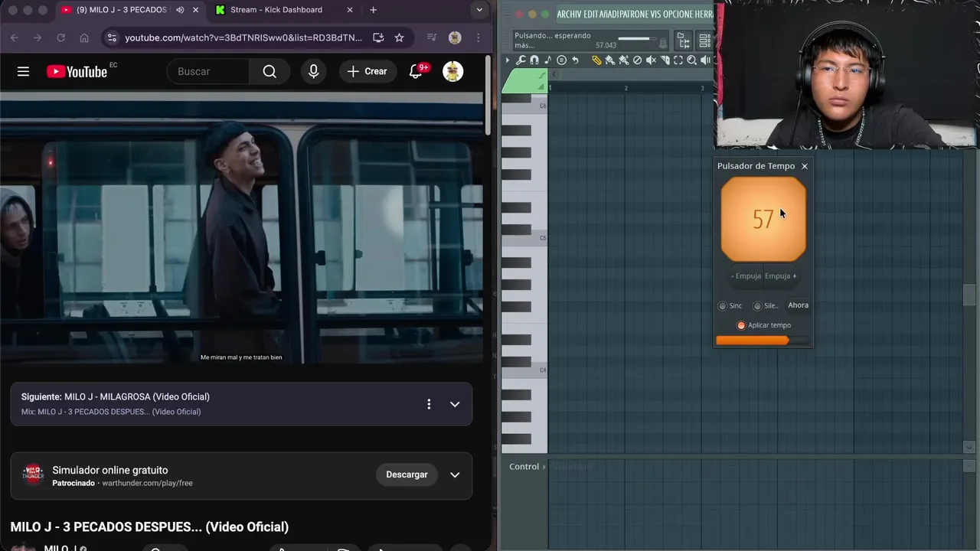Open the VIS menu in FL Studio
This screenshot has width=980, height=551.
click(656, 14)
